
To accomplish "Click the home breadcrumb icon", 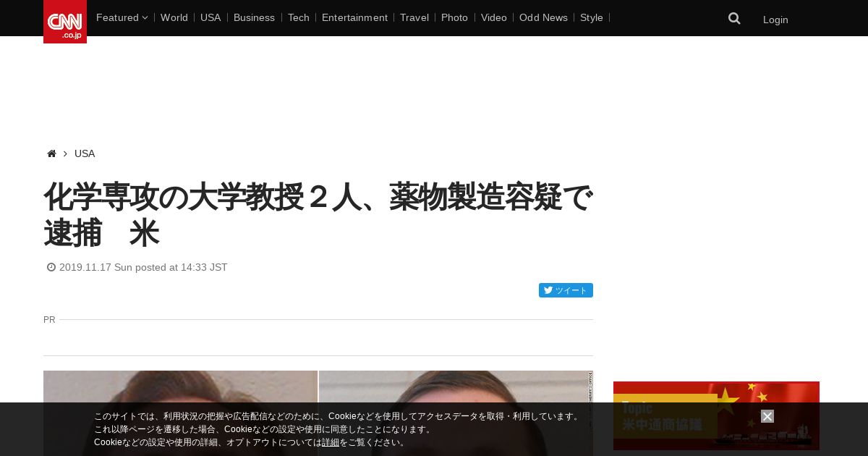I will (x=51, y=153).
